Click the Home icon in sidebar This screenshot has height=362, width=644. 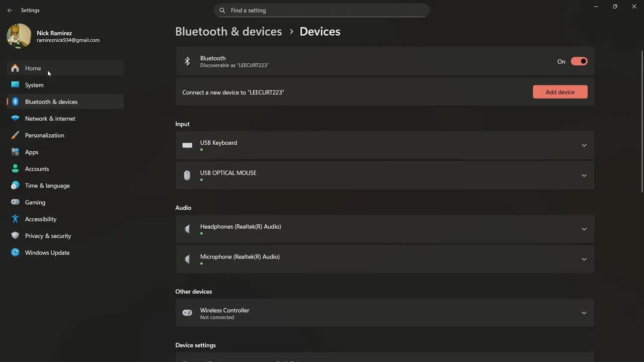coord(15,68)
